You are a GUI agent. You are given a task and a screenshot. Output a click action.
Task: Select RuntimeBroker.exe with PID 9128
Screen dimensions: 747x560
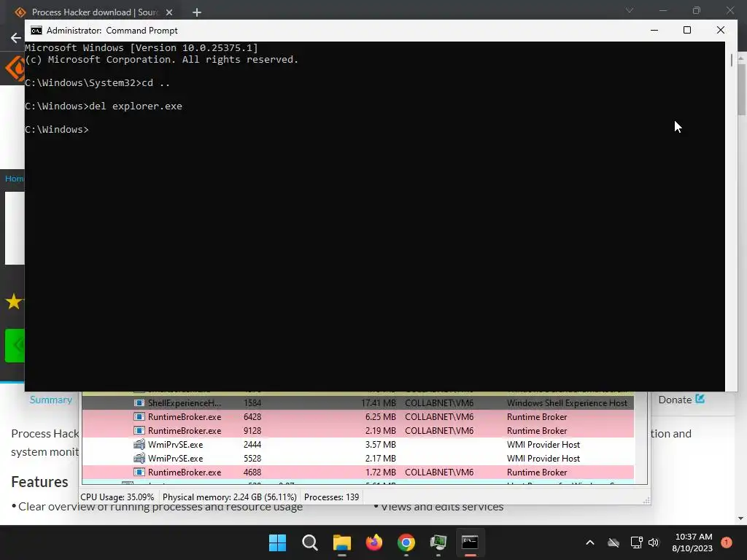357,430
